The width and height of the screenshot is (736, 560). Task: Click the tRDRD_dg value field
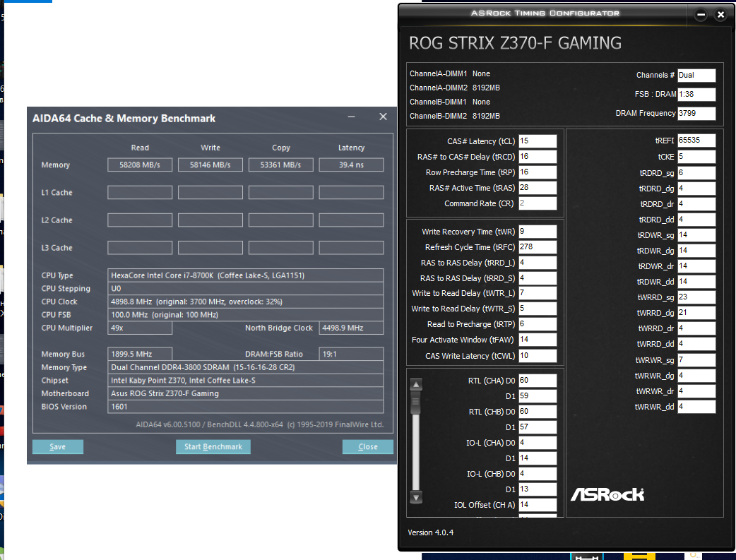pos(696,189)
